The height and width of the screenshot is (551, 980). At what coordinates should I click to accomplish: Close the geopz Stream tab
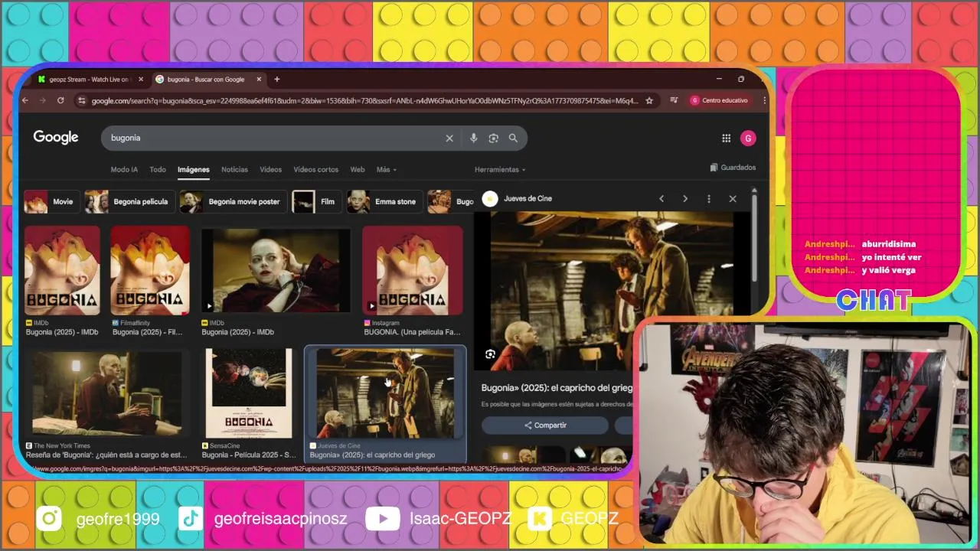(x=141, y=79)
